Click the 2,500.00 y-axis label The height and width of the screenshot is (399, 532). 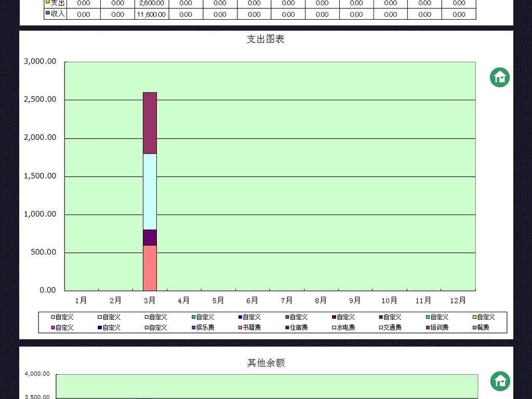40,99
